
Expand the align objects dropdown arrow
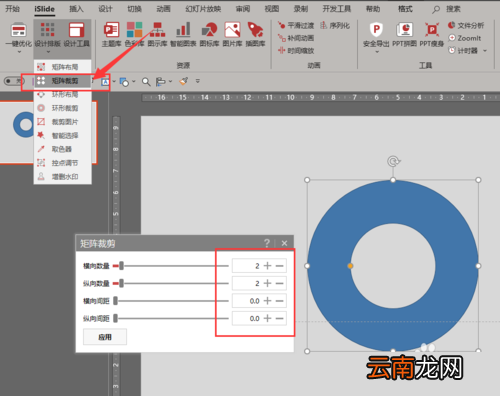click(x=170, y=81)
